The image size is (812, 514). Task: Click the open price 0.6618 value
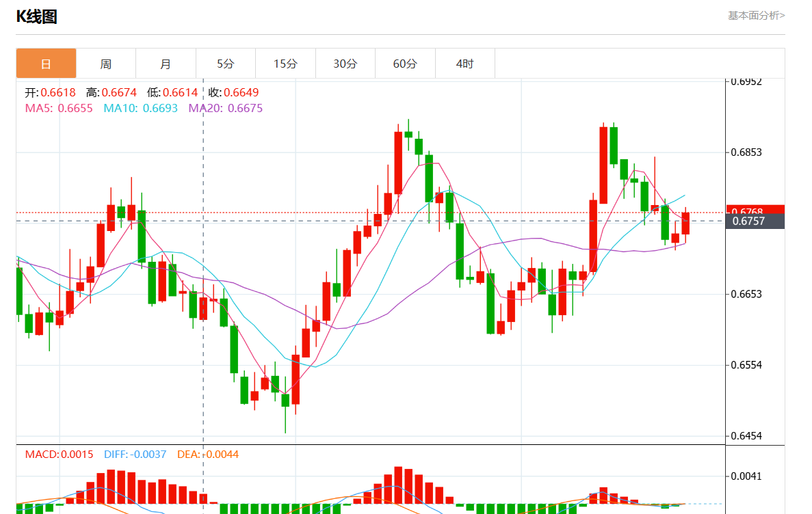coord(58,92)
